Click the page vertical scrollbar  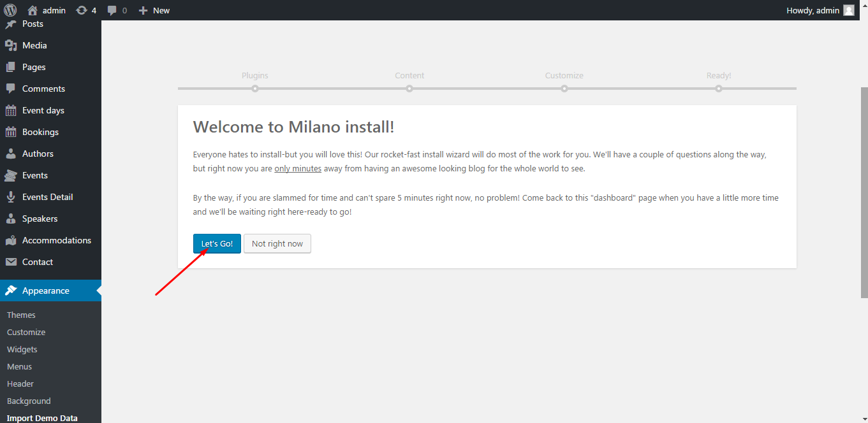[864, 191]
